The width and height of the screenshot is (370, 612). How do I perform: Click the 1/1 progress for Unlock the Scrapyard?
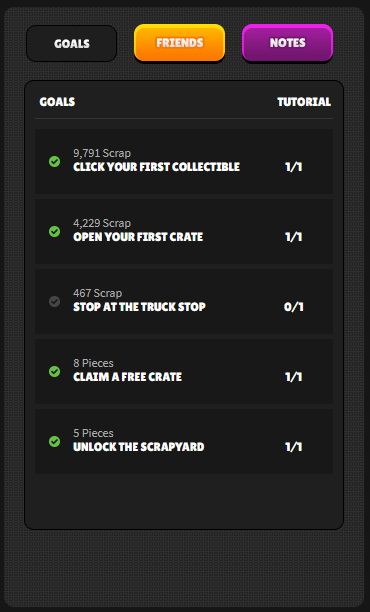(x=294, y=447)
